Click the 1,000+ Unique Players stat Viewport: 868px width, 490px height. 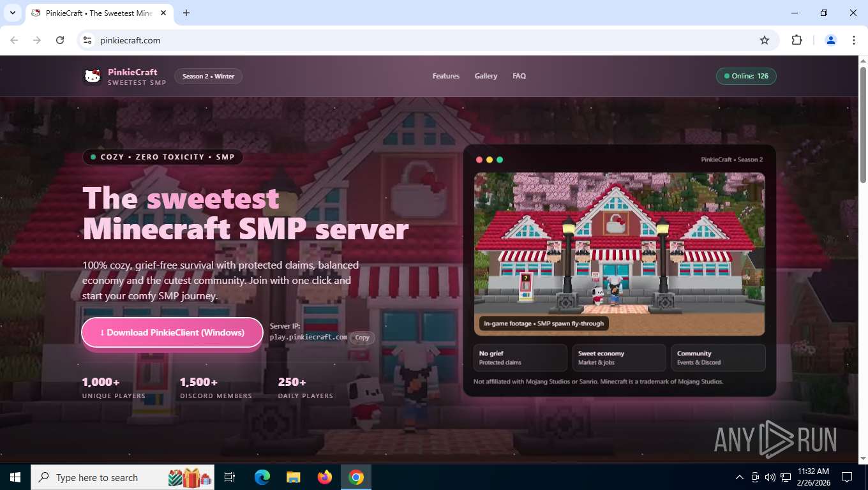coord(114,387)
